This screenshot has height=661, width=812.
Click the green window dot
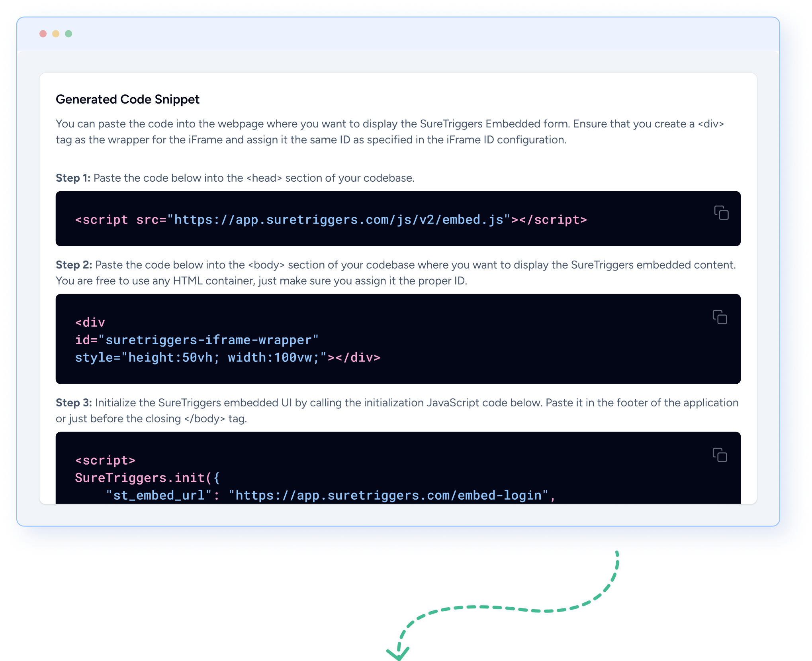[68, 34]
